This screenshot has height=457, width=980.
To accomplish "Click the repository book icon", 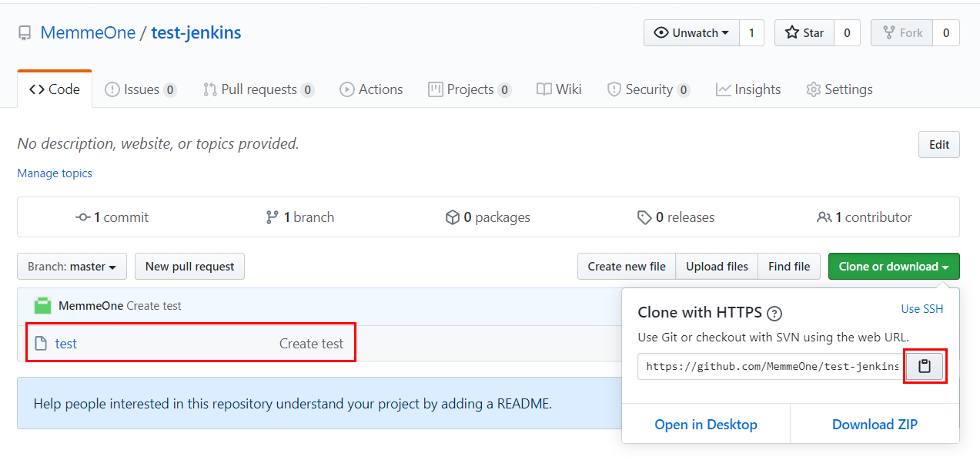I will point(25,33).
